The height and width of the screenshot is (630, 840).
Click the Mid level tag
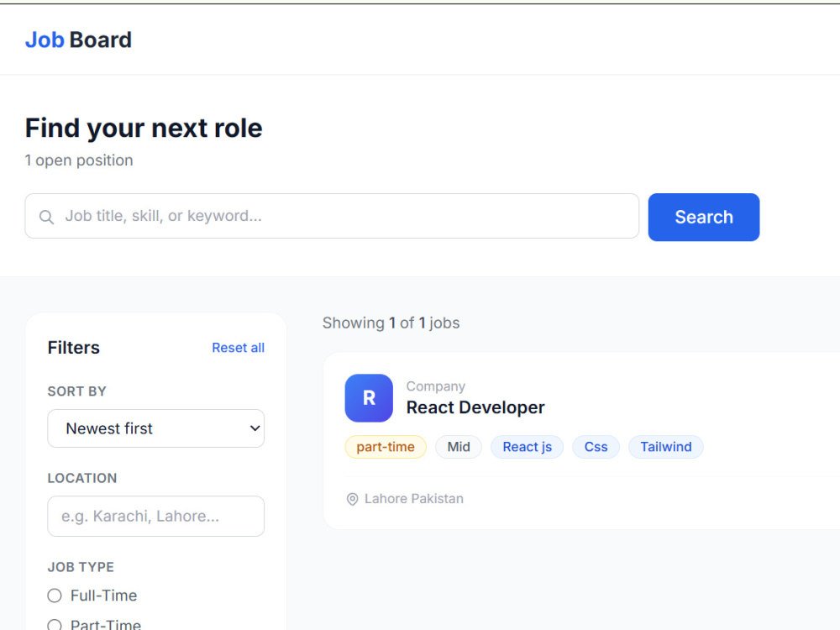click(459, 447)
